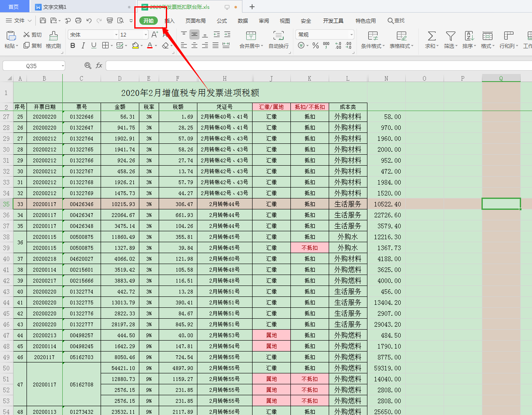Viewport: 532px width, 415px height.
Task: Right-align the cell text
Action: (x=205, y=45)
